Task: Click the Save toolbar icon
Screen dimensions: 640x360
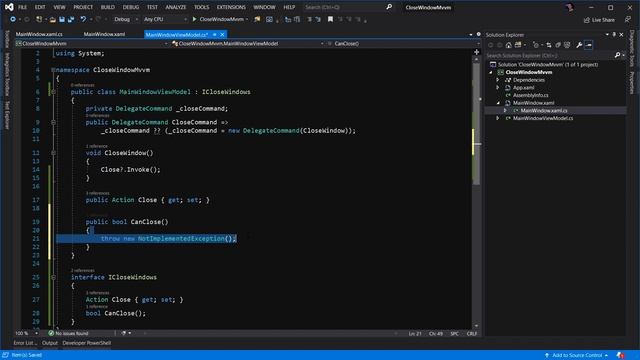Action: pos(62,19)
